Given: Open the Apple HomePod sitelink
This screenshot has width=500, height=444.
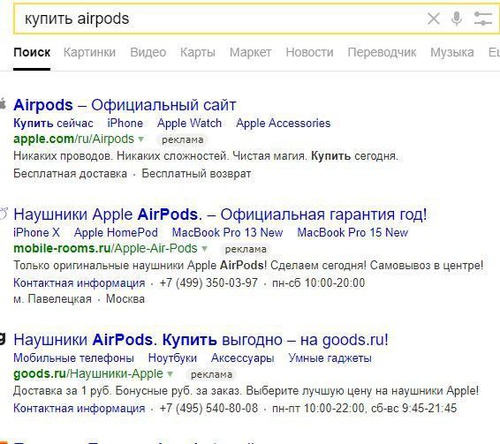Looking at the screenshot, I should click(x=116, y=233).
